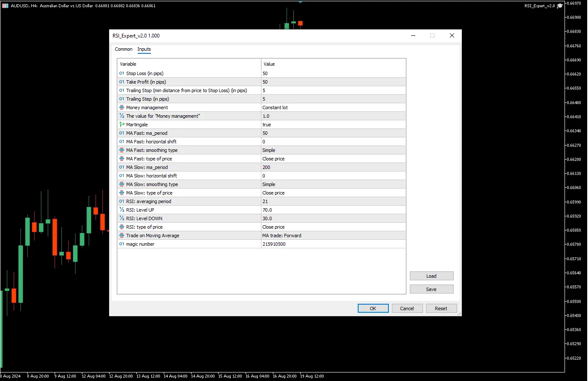
Task: Click the 01 icon beside RSI: averaging period
Action: click(x=121, y=201)
